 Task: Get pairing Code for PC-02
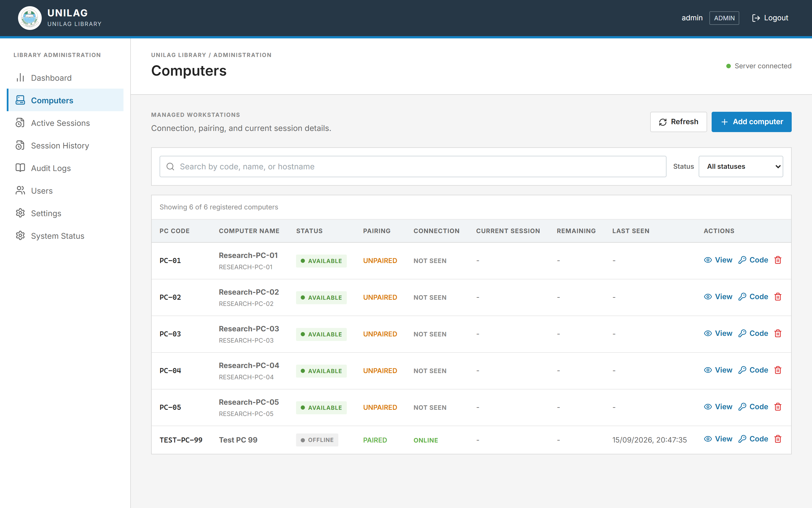pyautogui.click(x=753, y=297)
